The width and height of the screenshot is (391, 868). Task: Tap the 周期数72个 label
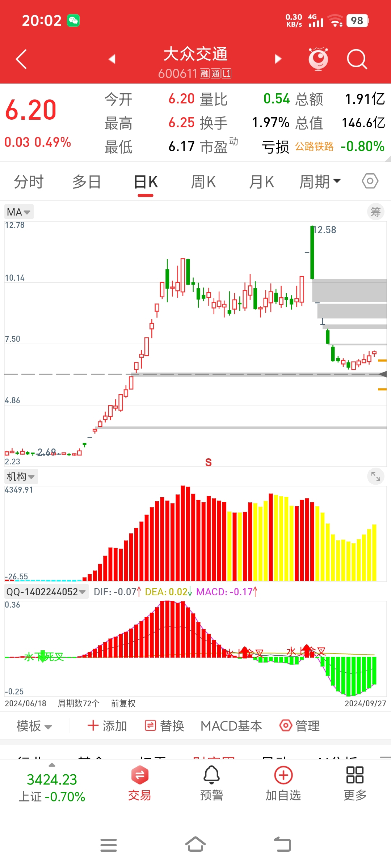[79, 703]
